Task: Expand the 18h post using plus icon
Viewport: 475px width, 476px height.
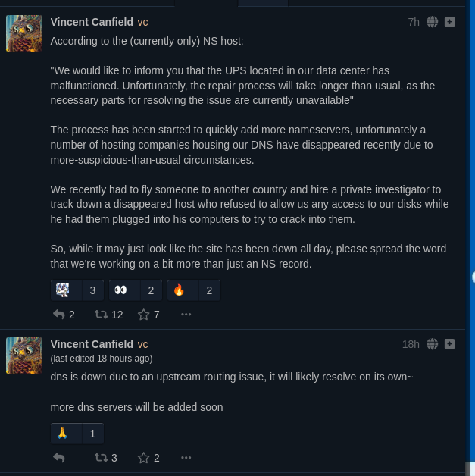Action: pyautogui.click(x=450, y=344)
